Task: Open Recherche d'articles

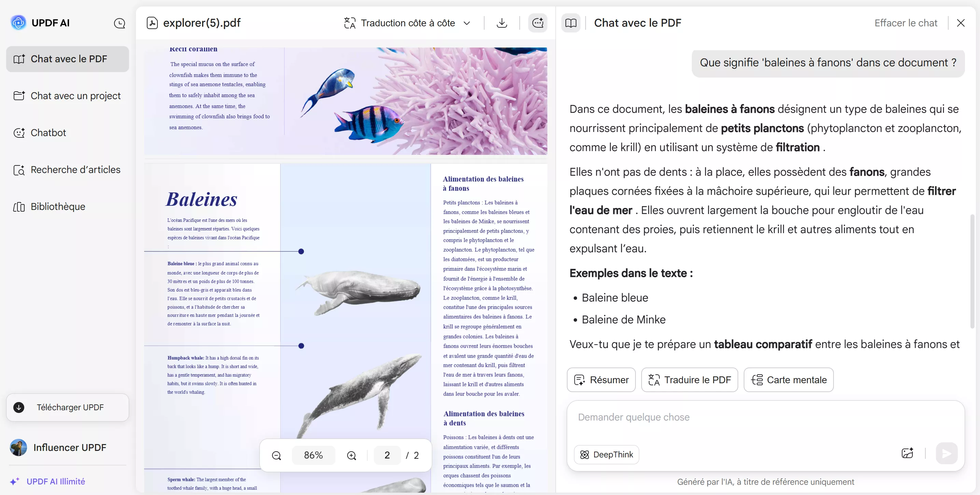Action: point(75,170)
